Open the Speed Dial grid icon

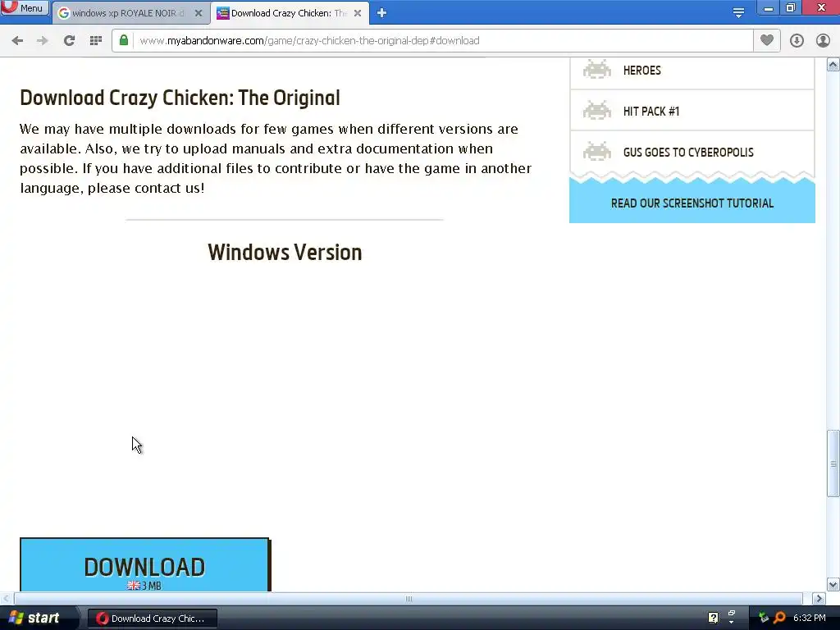[x=96, y=41]
